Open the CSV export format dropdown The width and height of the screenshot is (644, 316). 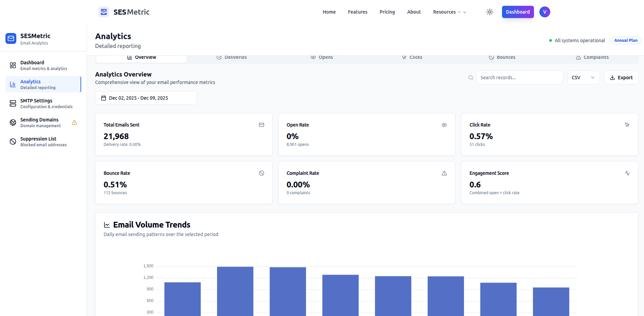click(583, 78)
